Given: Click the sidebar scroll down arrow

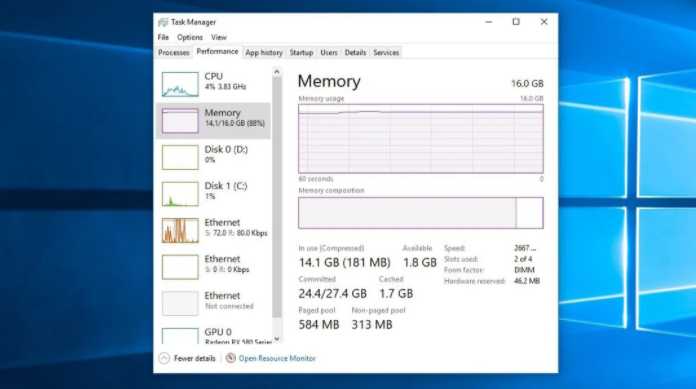Looking at the screenshot, I should (x=277, y=339).
